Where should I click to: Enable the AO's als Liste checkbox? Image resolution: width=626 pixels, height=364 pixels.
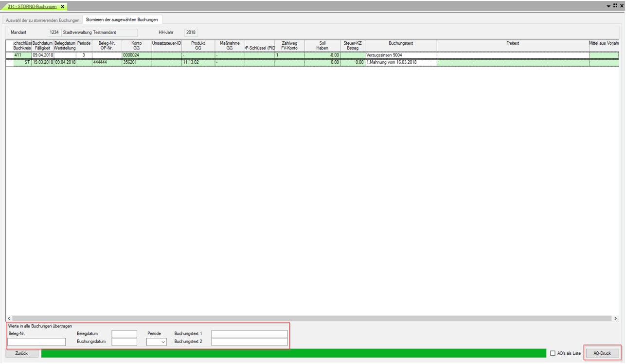pyautogui.click(x=553, y=353)
